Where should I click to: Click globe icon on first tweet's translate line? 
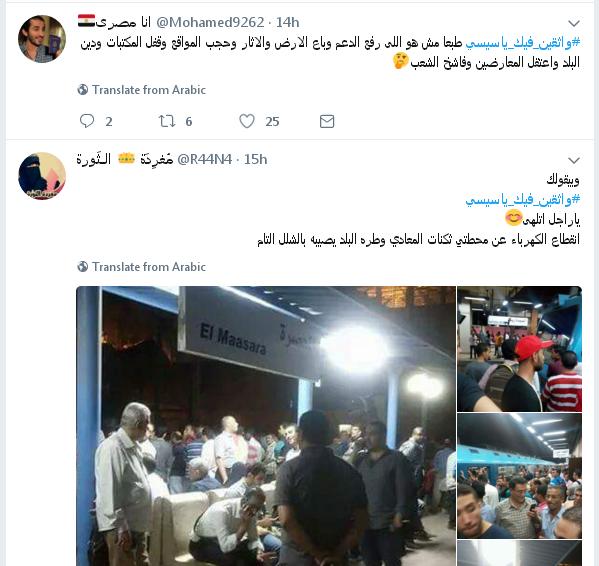[83, 90]
